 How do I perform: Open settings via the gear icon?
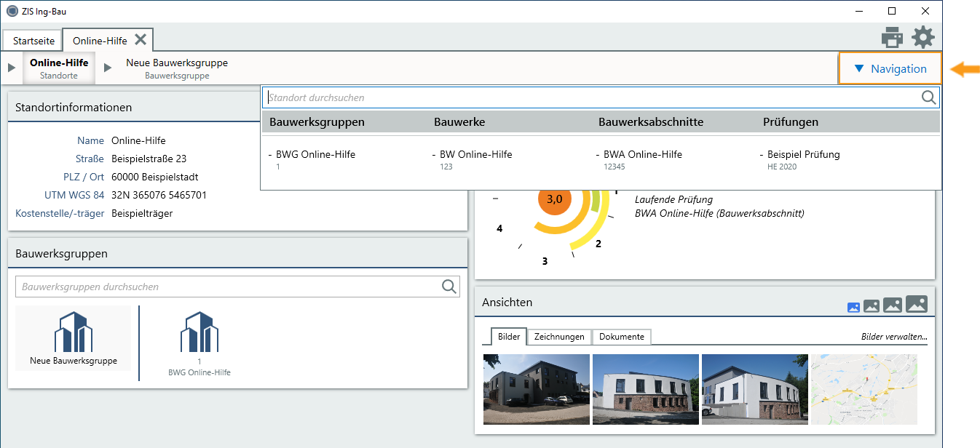923,37
